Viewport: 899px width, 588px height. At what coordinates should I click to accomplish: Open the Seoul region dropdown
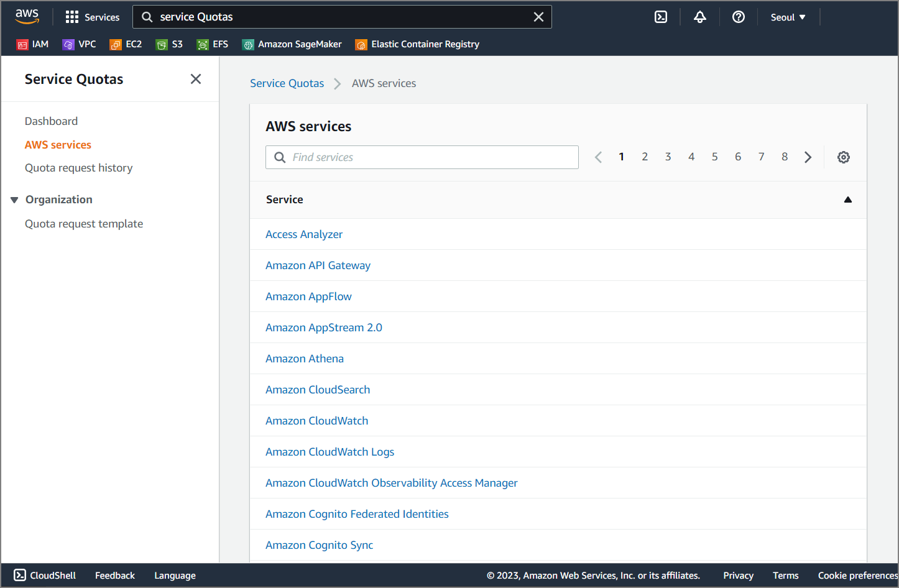788,17
